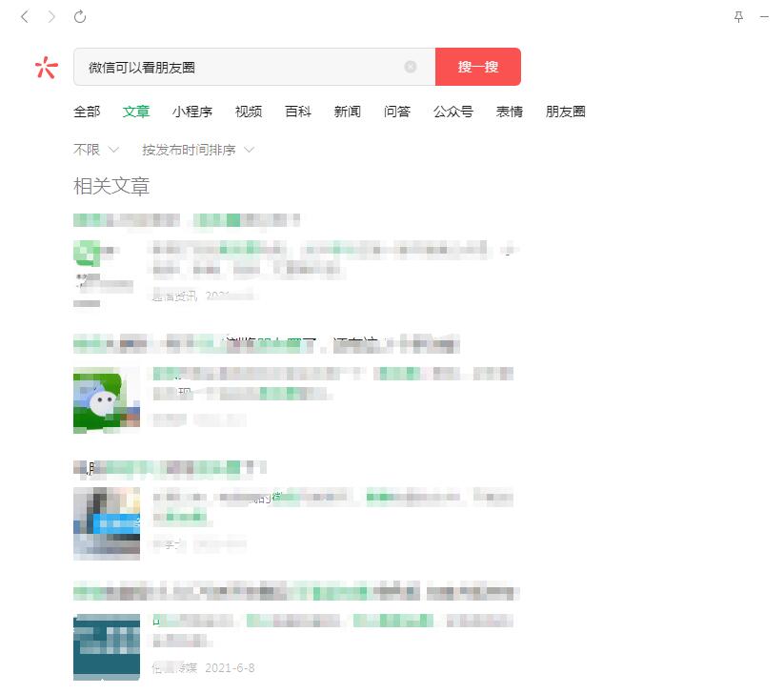Refresh the results with the reload icon
784x694 pixels.
coord(79,16)
